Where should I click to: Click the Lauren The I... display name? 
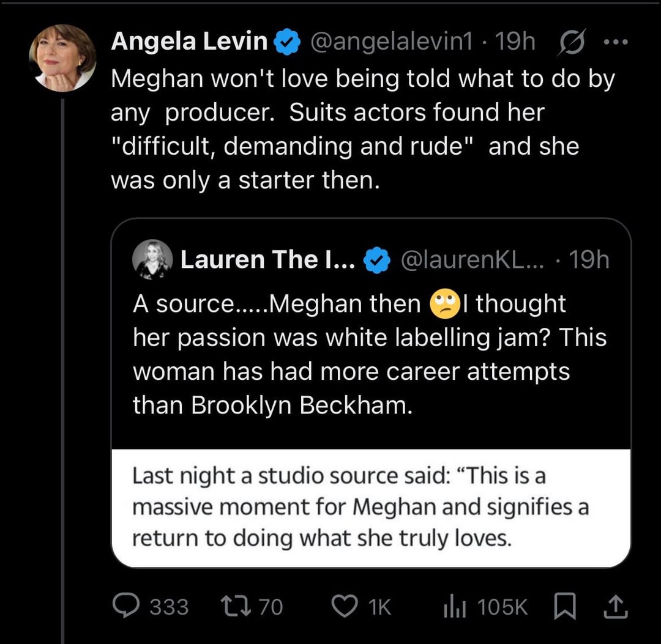[x=267, y=261]
